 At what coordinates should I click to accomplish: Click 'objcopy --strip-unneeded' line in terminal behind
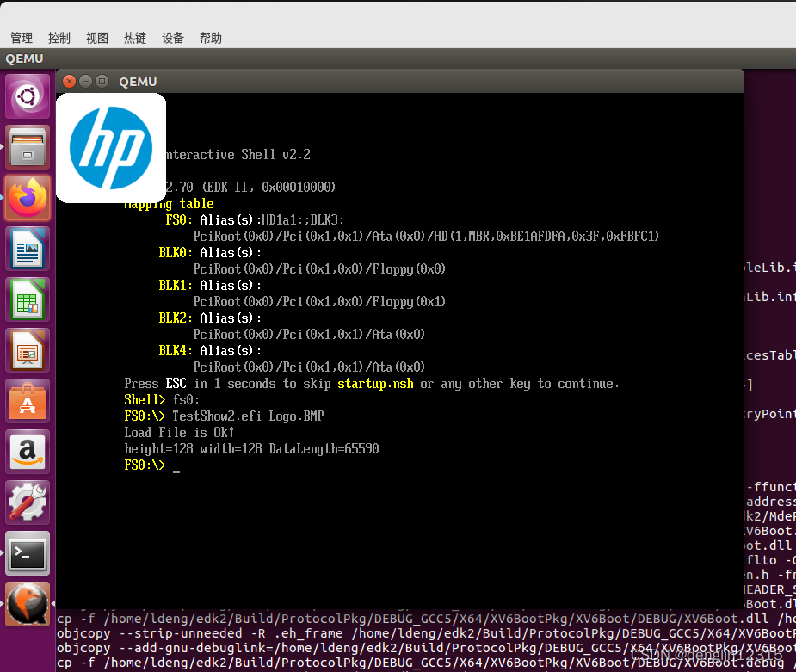coord(426,633)
